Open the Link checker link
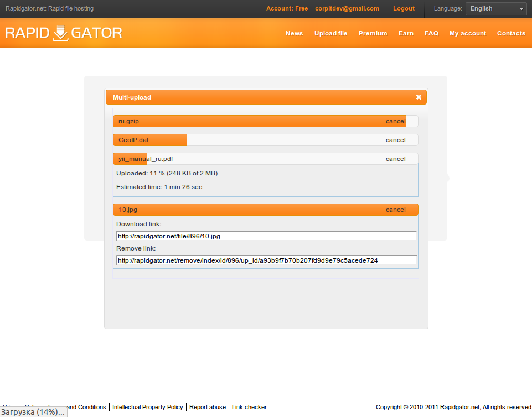The image size is (532, 417). tap(249, 407)
